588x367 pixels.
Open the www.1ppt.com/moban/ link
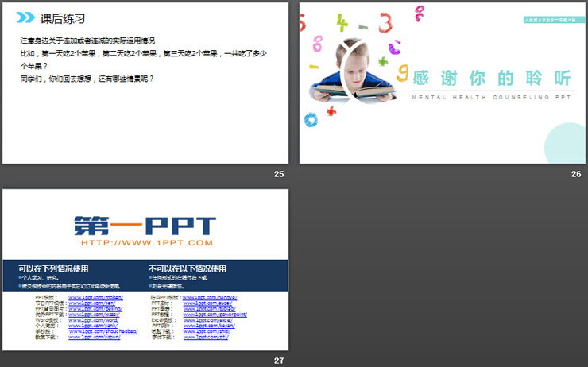click(95, 298)
